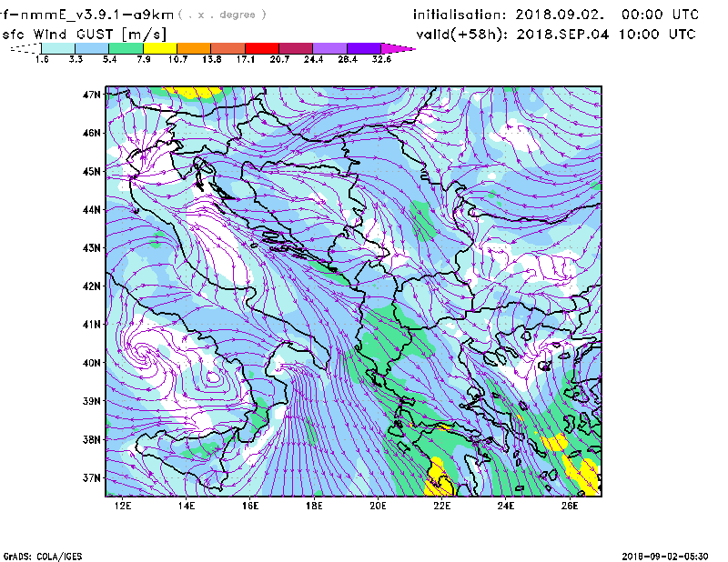Click the 16E longitude label

pos(250,506)
